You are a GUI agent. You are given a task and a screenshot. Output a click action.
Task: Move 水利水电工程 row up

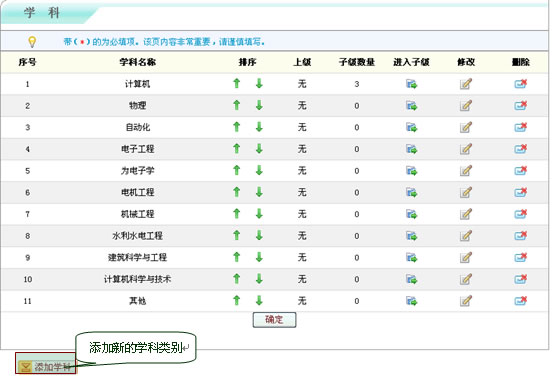tap(237, 235)
